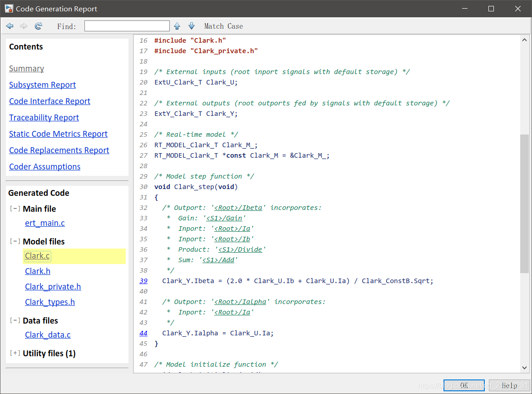Click the find previous up arrow
The image size is (532, 394).
[x=177, y=26]
